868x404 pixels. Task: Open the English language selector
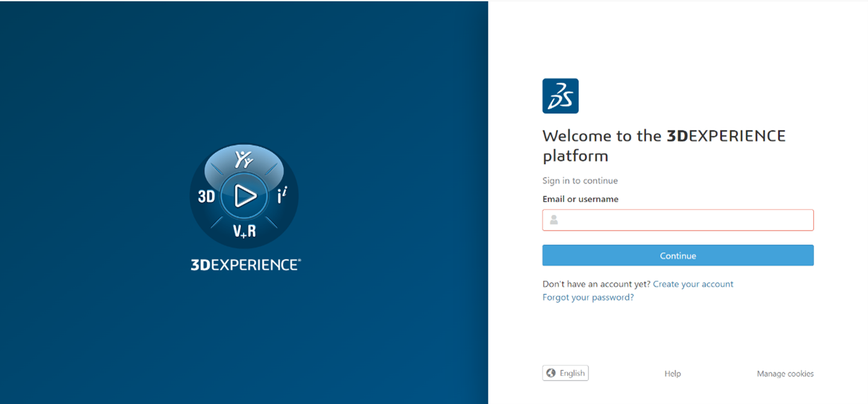click(566, 373)
